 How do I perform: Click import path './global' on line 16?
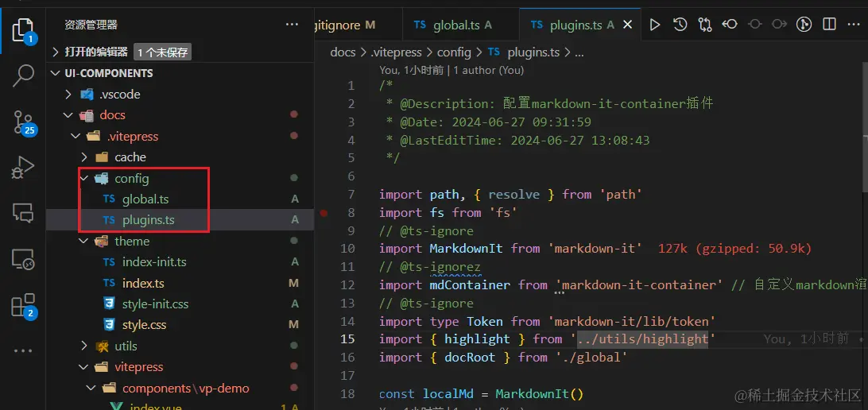tap(591, 358)
